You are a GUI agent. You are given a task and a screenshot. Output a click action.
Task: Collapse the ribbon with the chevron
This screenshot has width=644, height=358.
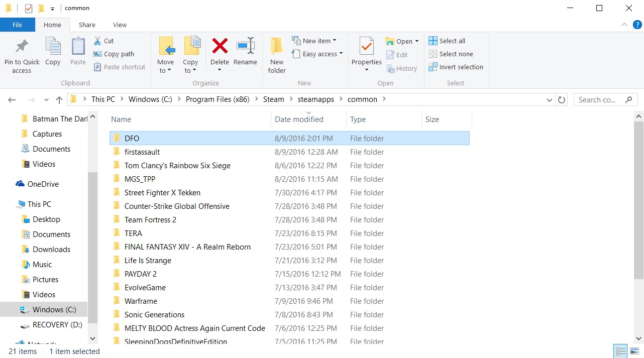click(624, 25)
